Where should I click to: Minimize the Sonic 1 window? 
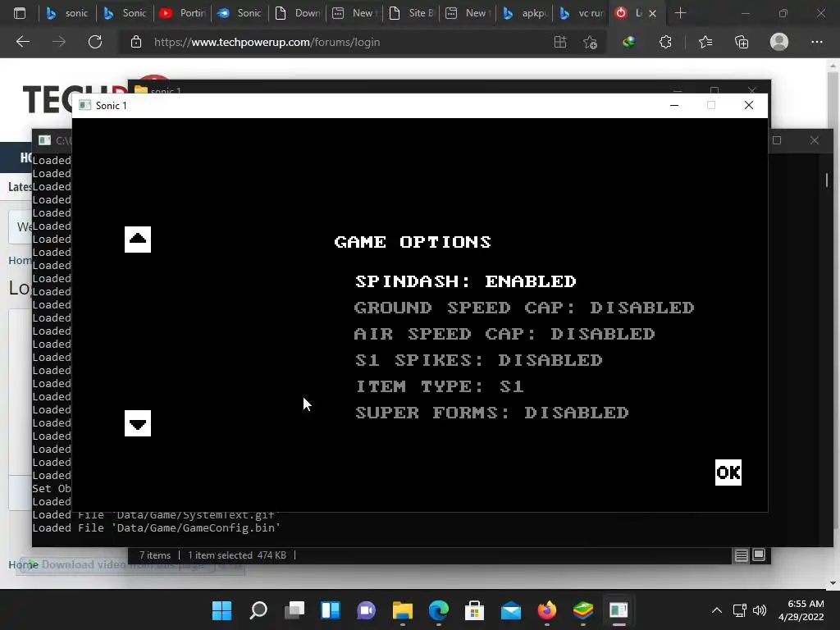point(674,105)
